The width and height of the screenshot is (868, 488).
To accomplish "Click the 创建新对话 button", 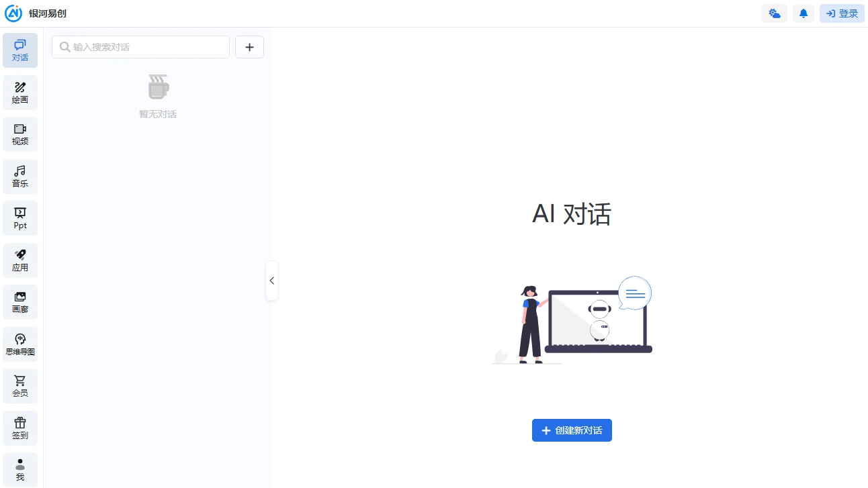I will pos(572,430).
